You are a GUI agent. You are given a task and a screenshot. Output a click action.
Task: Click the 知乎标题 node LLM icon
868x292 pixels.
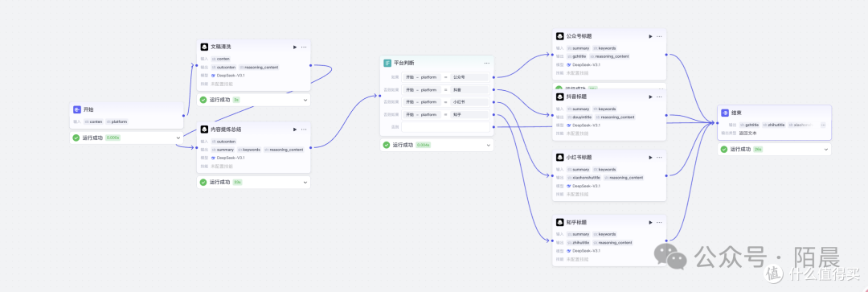pyautogui.click(x=559, y=222)
